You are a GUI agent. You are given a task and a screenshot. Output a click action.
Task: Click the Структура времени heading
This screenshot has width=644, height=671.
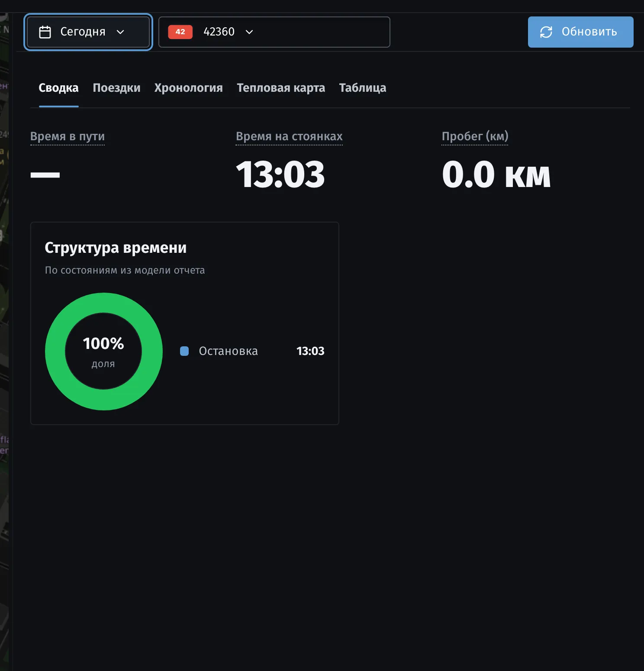(x=116, y=248)
